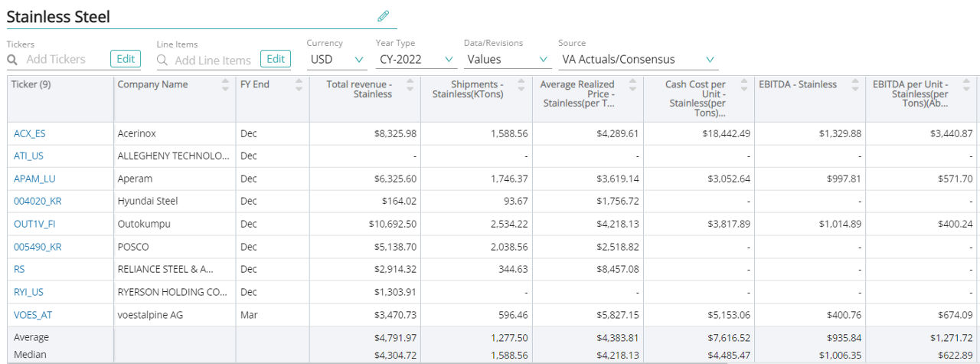The width and height of the screenshot is (980, 364).
Task: Click Hyundai Steel shipments value 93.67
Action: [514, 201]
